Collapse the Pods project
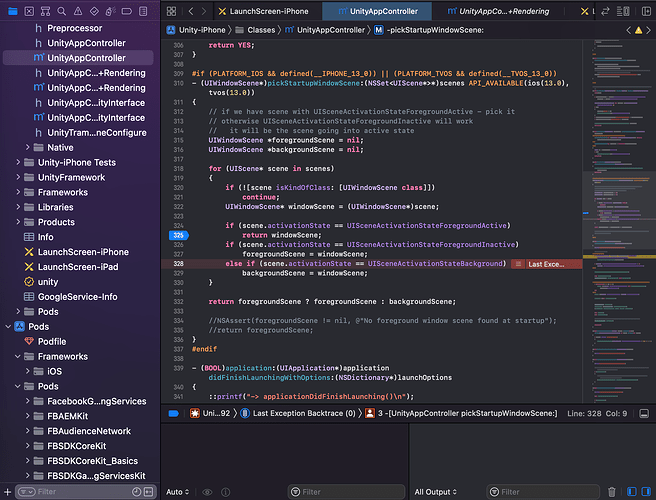 coord(8,327)
